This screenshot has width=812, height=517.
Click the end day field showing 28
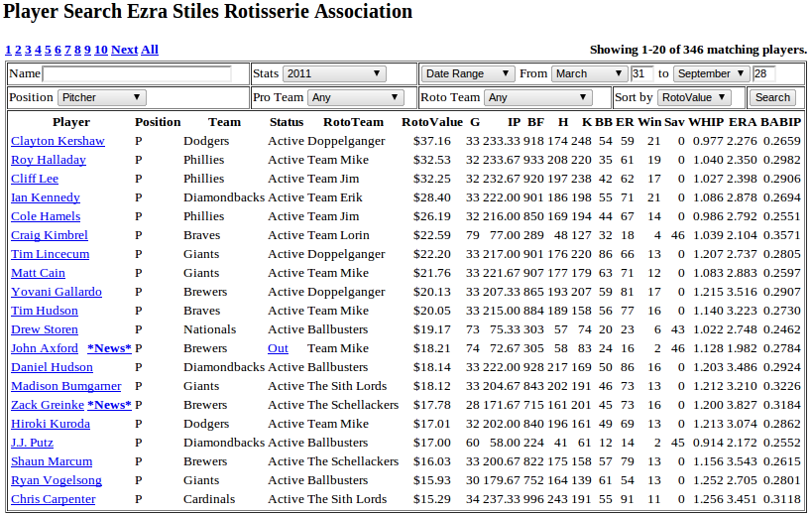[763, 73]
